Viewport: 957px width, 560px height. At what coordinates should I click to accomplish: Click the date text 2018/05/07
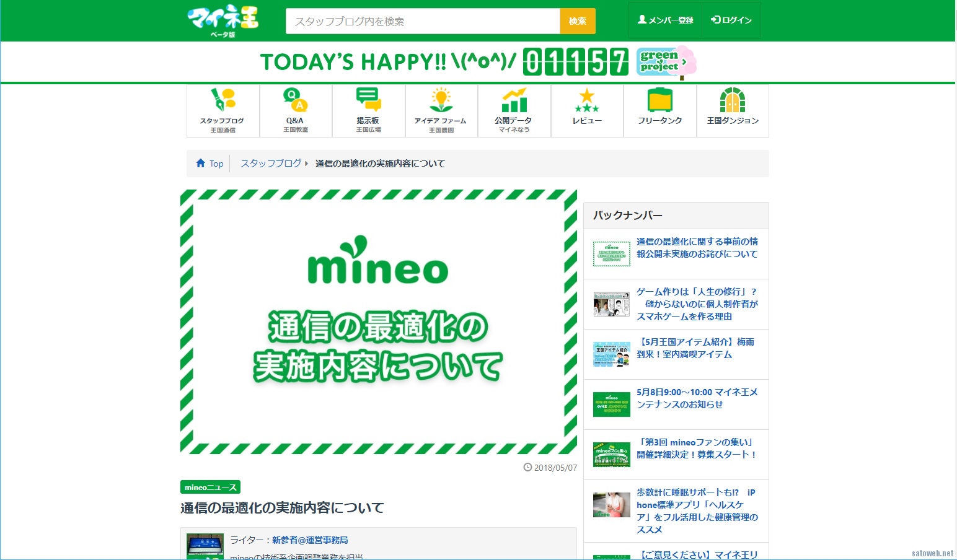[555, 468]
